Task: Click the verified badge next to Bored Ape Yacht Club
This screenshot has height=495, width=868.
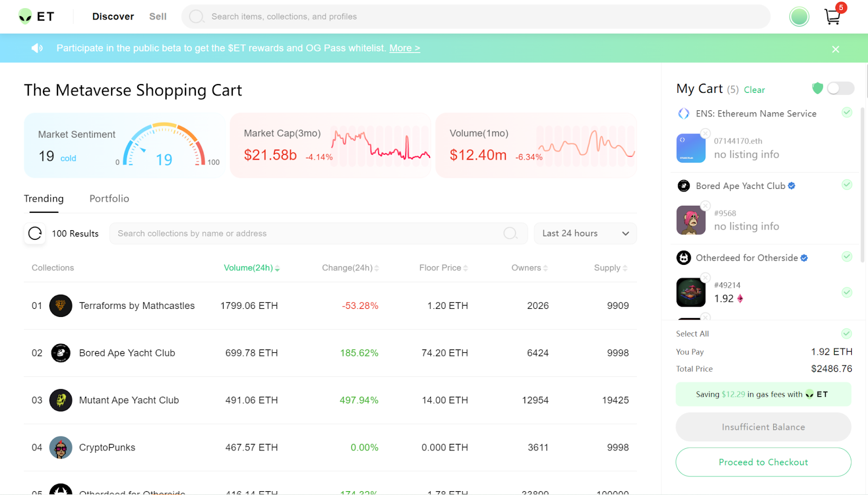Action: (792, 186)
